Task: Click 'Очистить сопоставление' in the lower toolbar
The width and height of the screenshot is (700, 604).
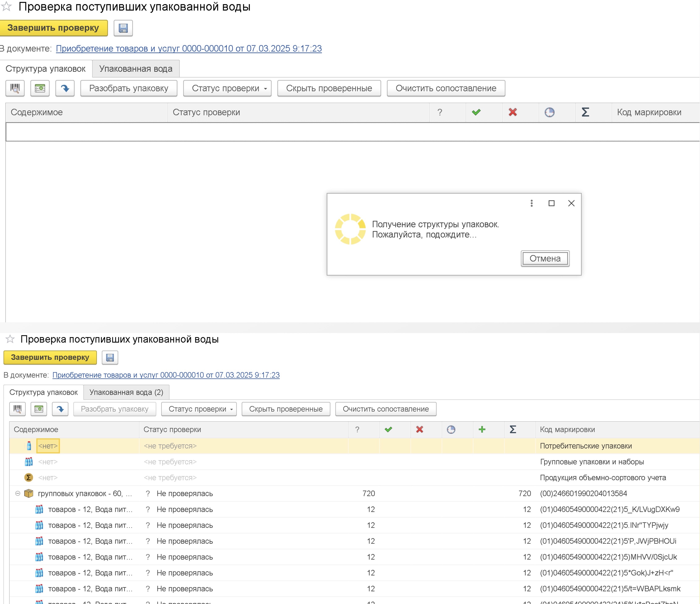Action: click(x=386, y=409)
